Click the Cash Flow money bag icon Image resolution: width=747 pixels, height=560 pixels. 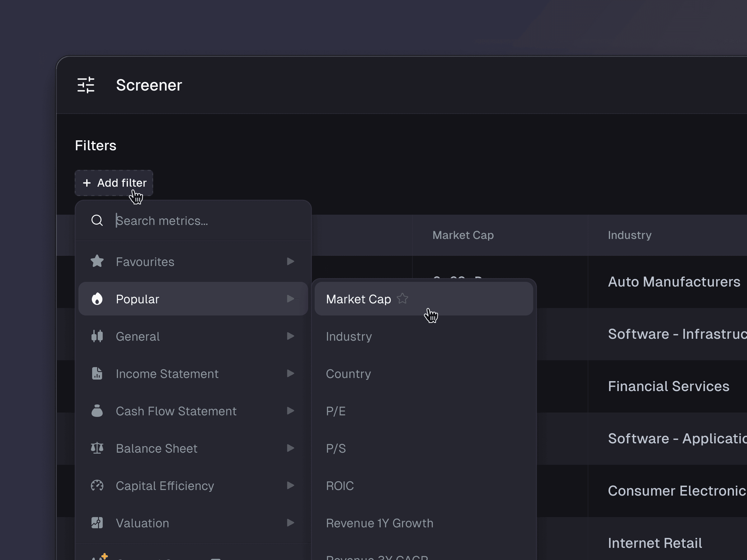coord(97,411)
